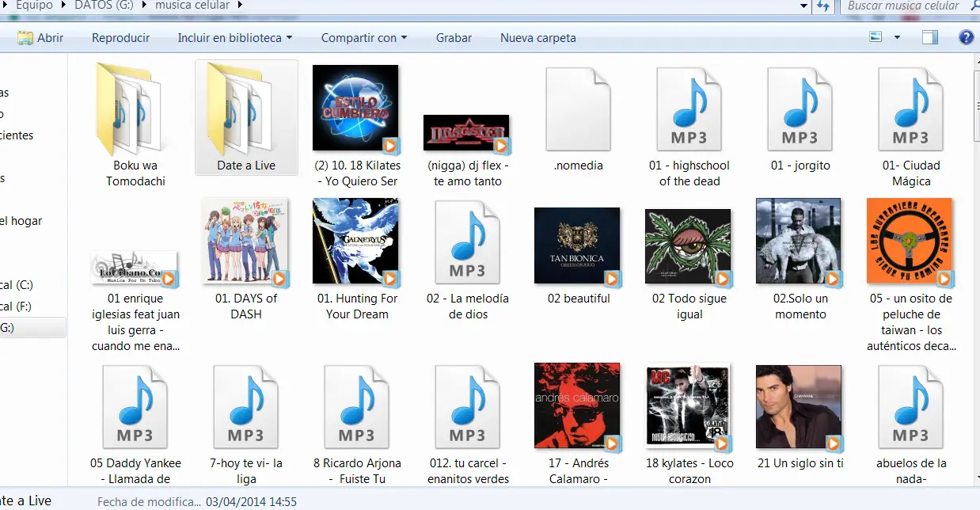
Task: Click the folder name Boku wa Tomodachi
Action: [x=135, y=173]
